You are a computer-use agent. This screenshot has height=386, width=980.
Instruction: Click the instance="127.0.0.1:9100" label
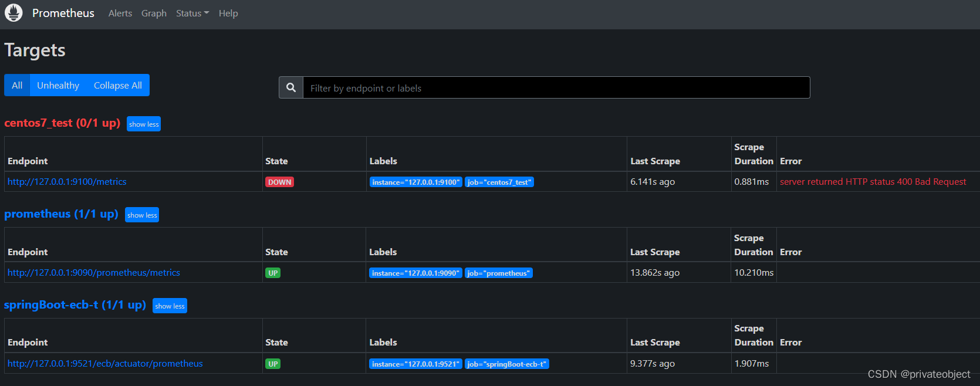pyautogui.click(x=416, y=182)
